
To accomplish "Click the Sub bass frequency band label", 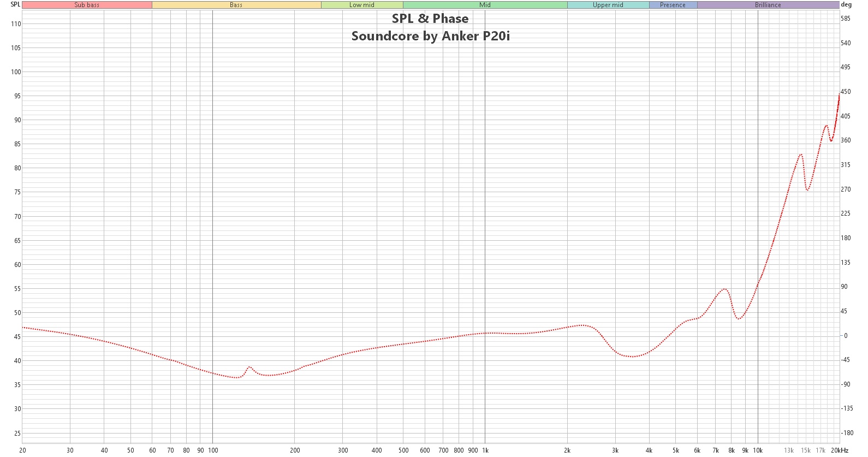I will coord(87,5).
